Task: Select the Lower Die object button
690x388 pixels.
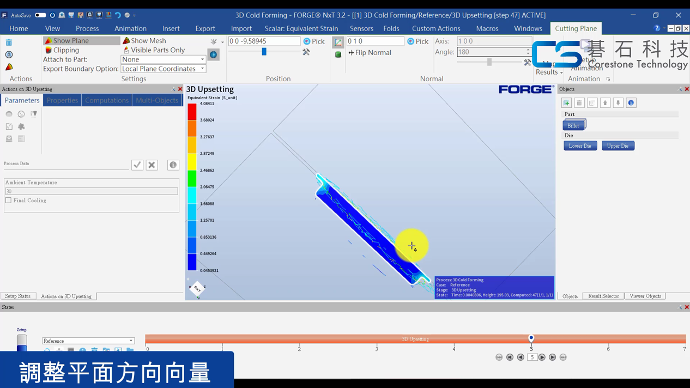Action: (580, 146)
